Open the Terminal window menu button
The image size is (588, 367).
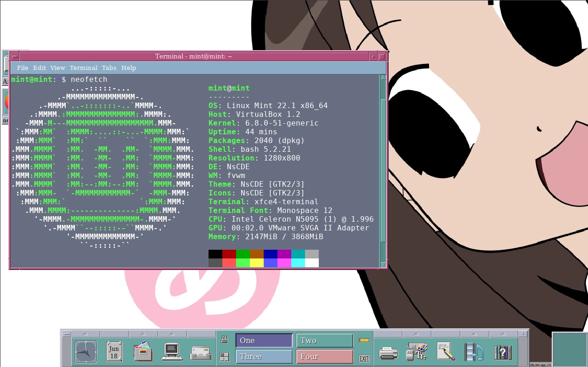[x=15, y=57]
